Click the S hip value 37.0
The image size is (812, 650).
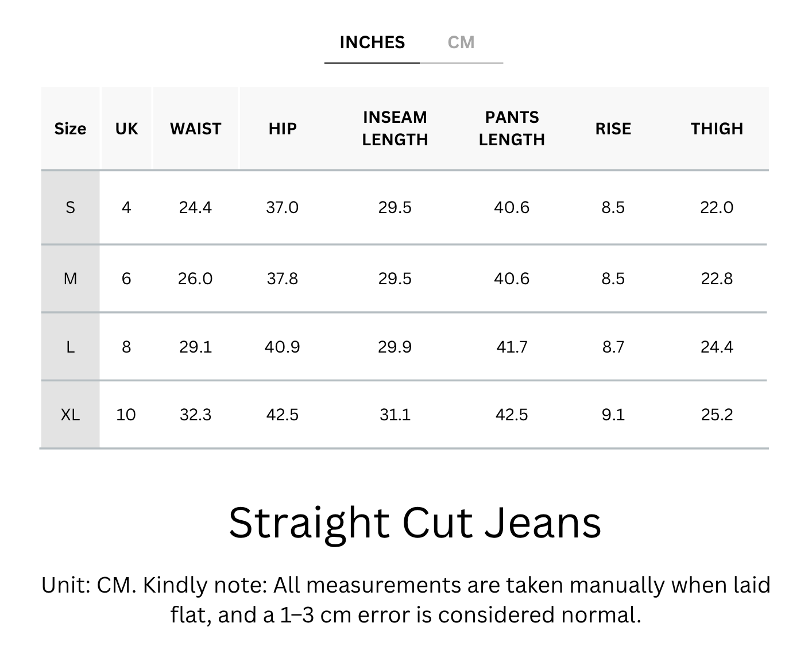283,207
